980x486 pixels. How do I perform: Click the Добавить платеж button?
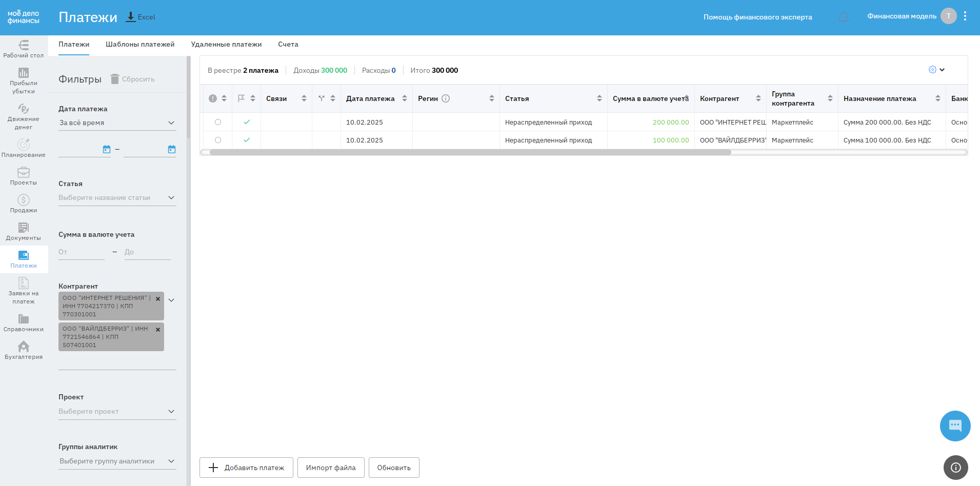tap(246, 468)
